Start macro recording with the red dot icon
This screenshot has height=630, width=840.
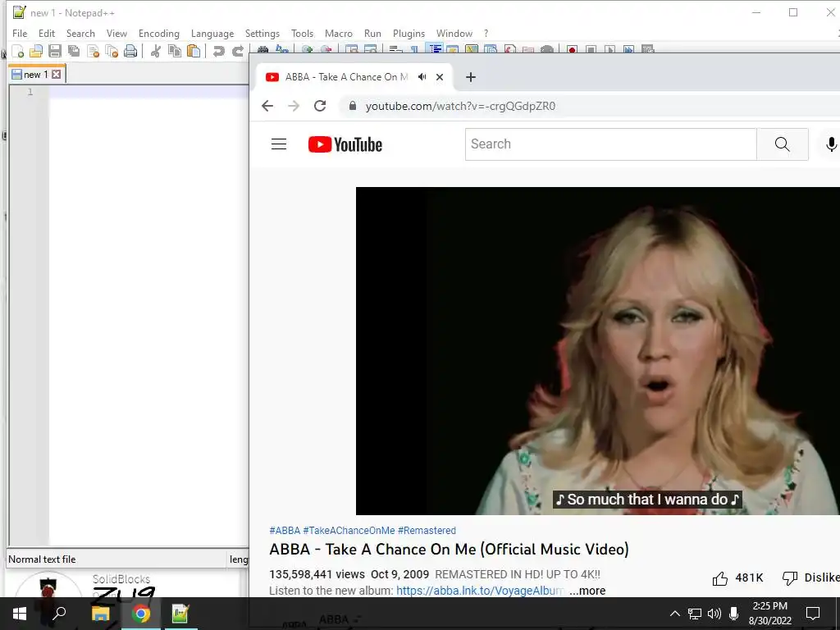point(572,49)
